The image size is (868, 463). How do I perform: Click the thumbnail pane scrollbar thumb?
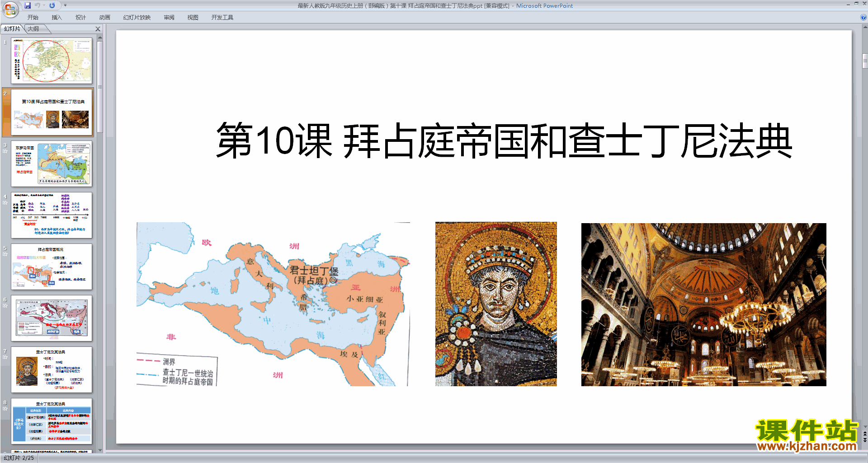coord(100,87)
